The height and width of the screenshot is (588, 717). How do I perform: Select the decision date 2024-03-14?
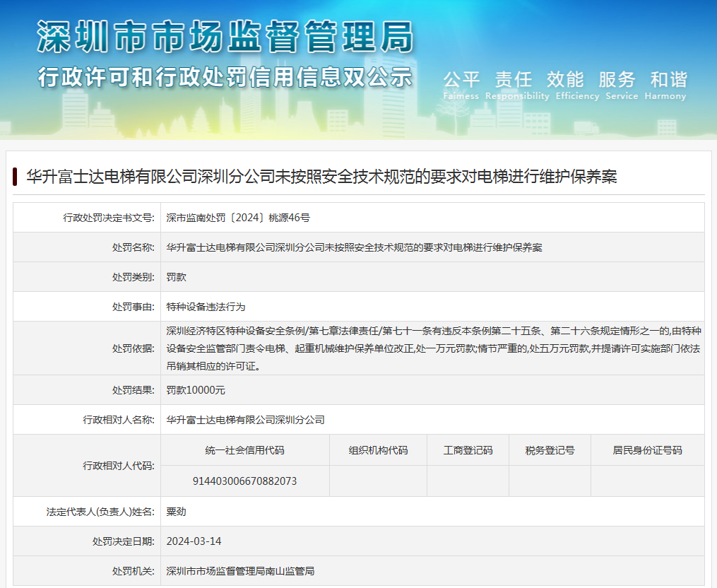(x=194, y=541)
